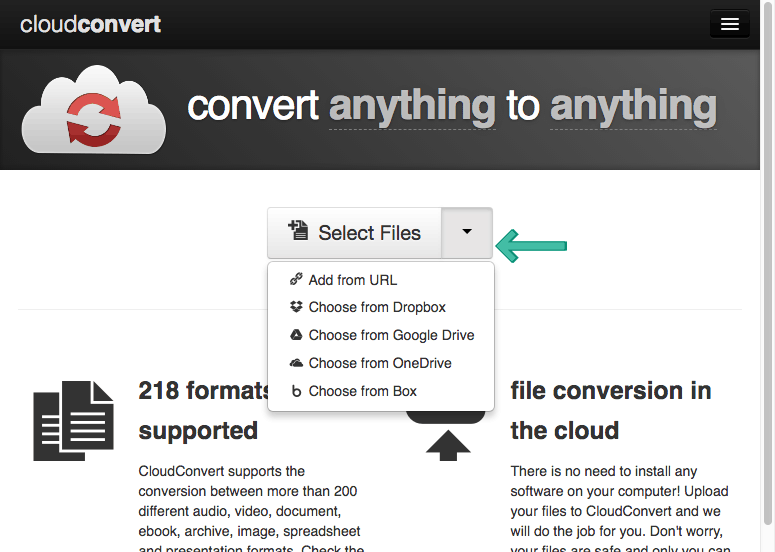The width and height of the screenshot is (775, 552).
Task: Toggle the Select Files dropdown caret
Action: point(467,233)
